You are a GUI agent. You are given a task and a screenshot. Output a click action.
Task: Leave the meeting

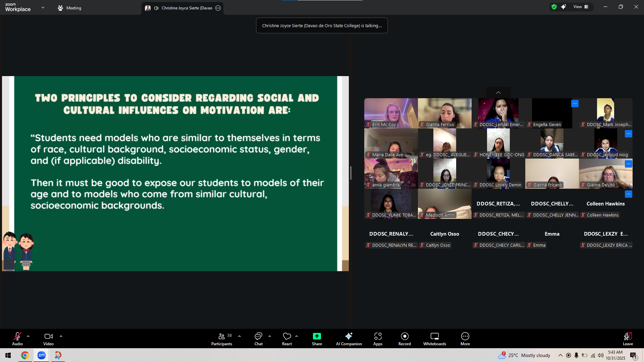pyautogui.click(x=628, y=339)
